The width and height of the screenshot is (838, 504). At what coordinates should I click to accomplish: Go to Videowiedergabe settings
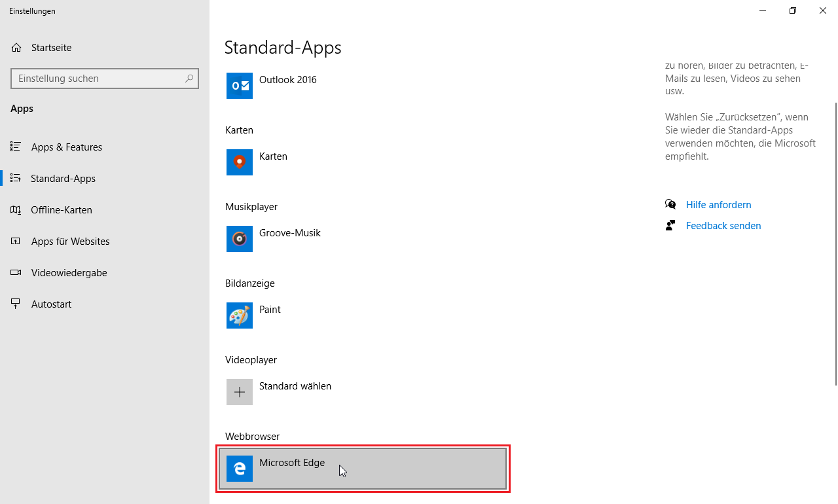point(69,273)
